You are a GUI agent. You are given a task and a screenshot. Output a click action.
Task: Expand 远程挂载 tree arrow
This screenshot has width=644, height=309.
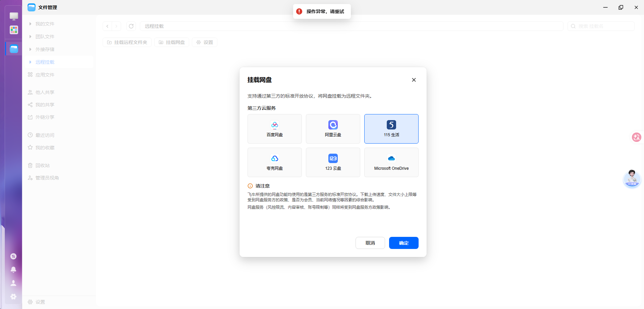tap(30, 62)
